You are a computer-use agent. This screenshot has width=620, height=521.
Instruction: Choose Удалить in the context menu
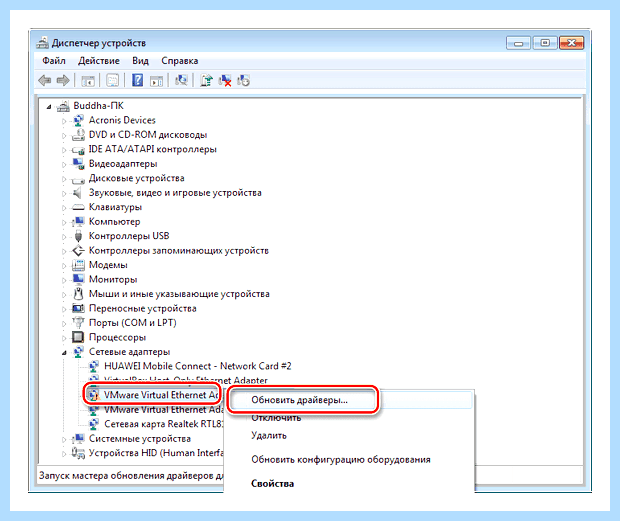click(x=349, y=435)
